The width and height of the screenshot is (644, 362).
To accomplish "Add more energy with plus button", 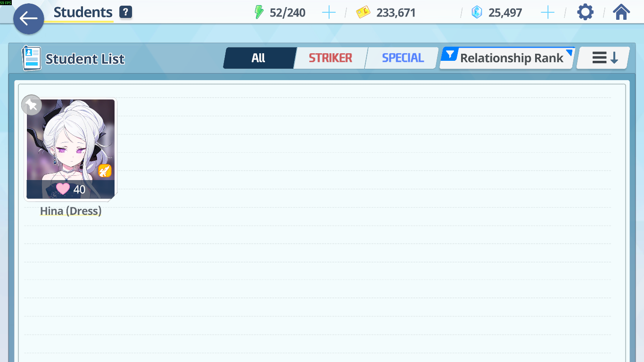I will pyautogui.click(x=329, y=13).
